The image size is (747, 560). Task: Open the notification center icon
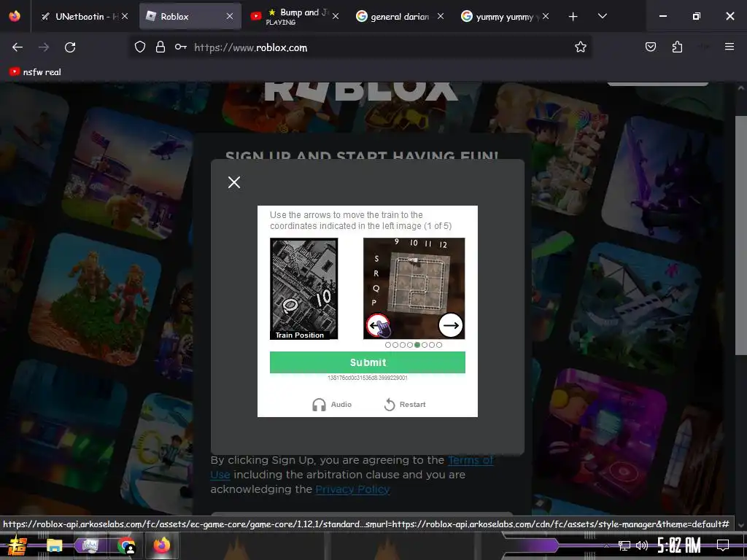point(723,545)
